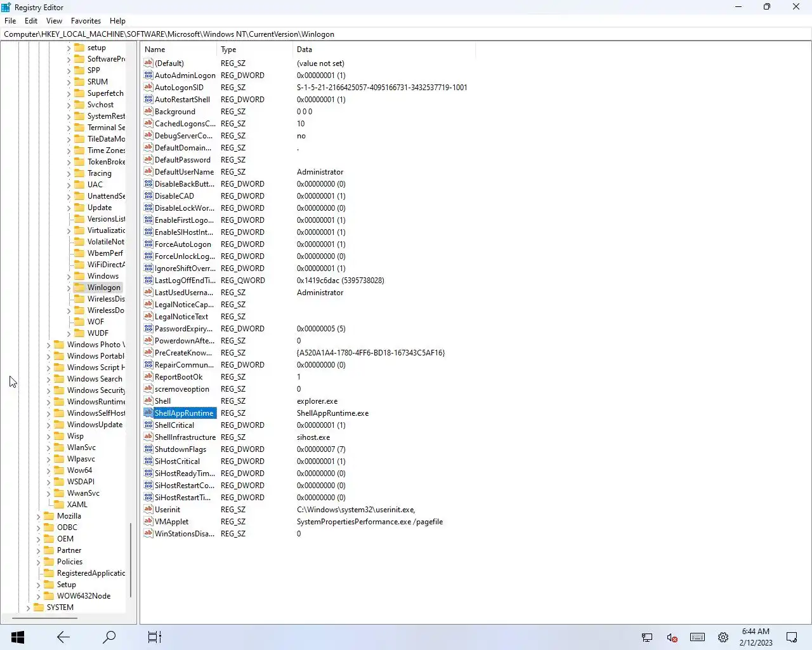Click the ShellAppRuntime string value icon

click(148, 413)
